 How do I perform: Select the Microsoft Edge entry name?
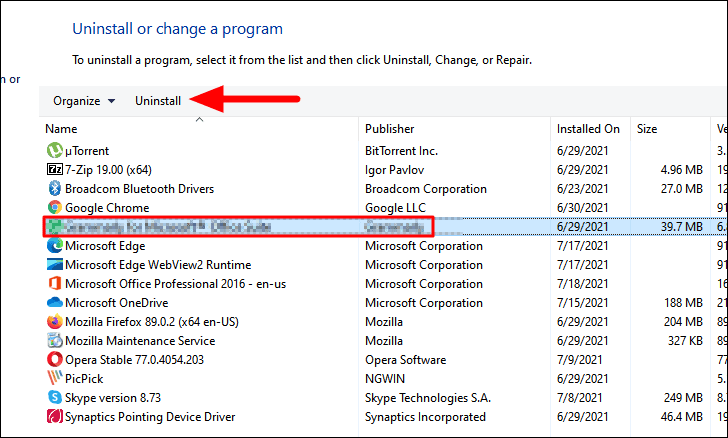pos(105,246)
